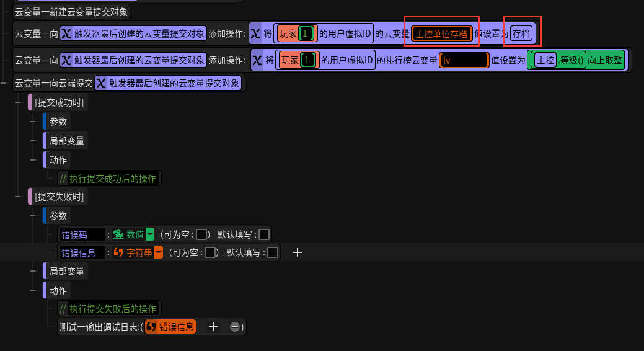This screenshot has height=351, width=644.
Task: Toggle 可为空 checkbox for 错误信息
Action: point(210,252)
